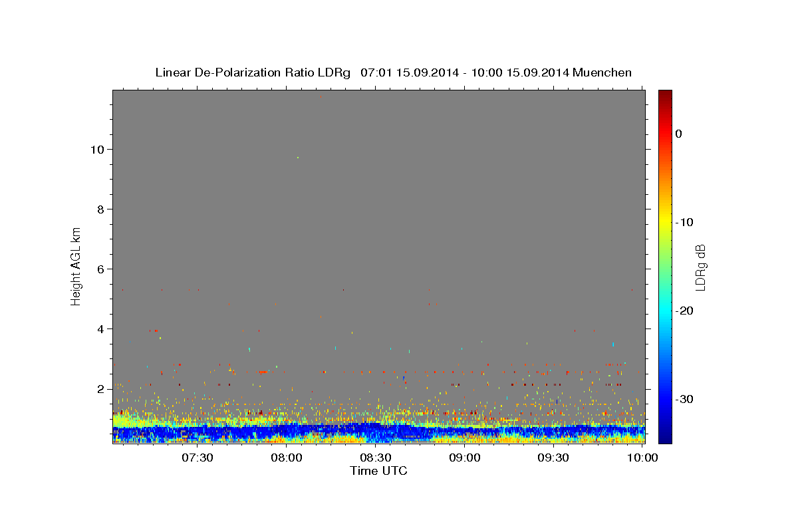
Task: Click the height axis label 2
Action: (x=101, y=389)
